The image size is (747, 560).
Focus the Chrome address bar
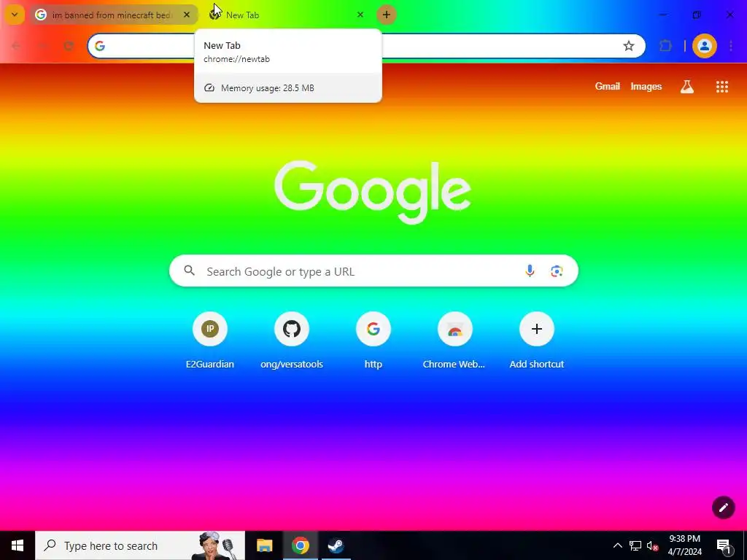tap(366, 46)
